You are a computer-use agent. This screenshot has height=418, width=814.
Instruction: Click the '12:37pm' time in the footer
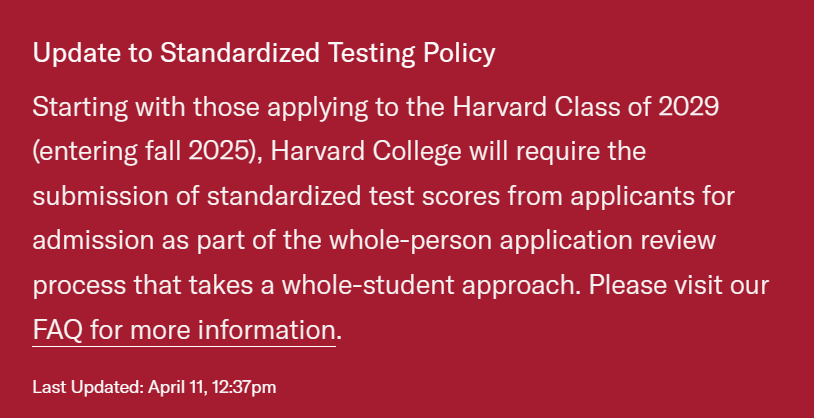[x=244, y=387]
